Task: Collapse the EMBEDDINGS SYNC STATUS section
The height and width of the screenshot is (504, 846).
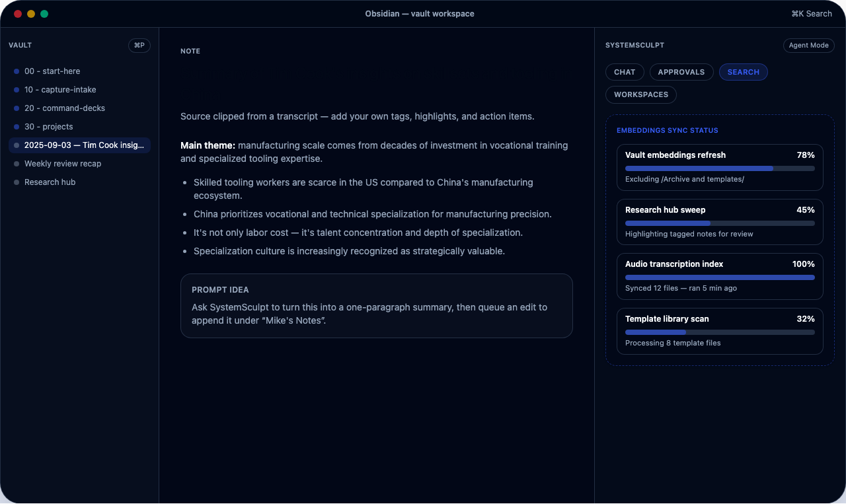Action: pos(667,130)
